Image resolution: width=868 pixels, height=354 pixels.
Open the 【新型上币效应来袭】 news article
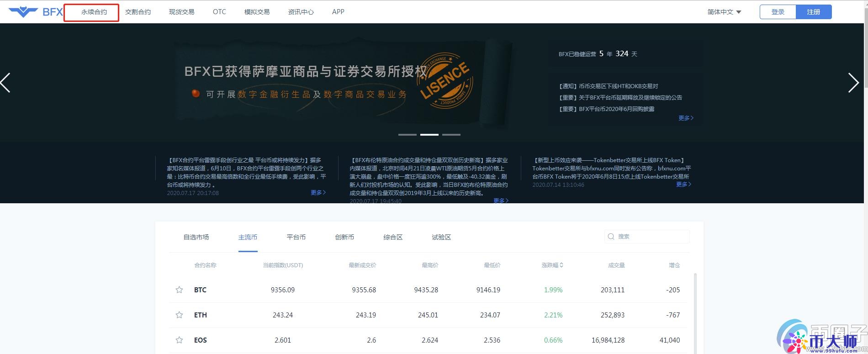click(x=612, y=168)
